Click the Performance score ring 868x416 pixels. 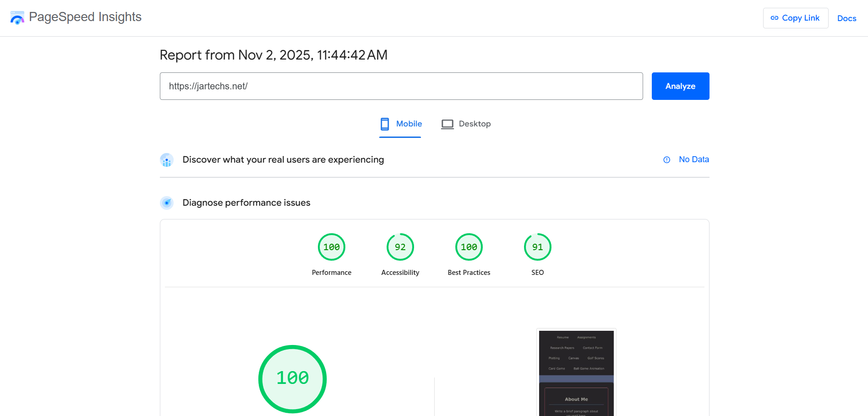pos(331,246)
